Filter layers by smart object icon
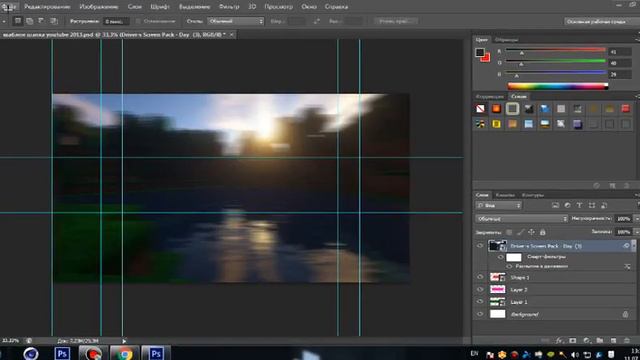640x360 pixels. click(x=604, y=205)
